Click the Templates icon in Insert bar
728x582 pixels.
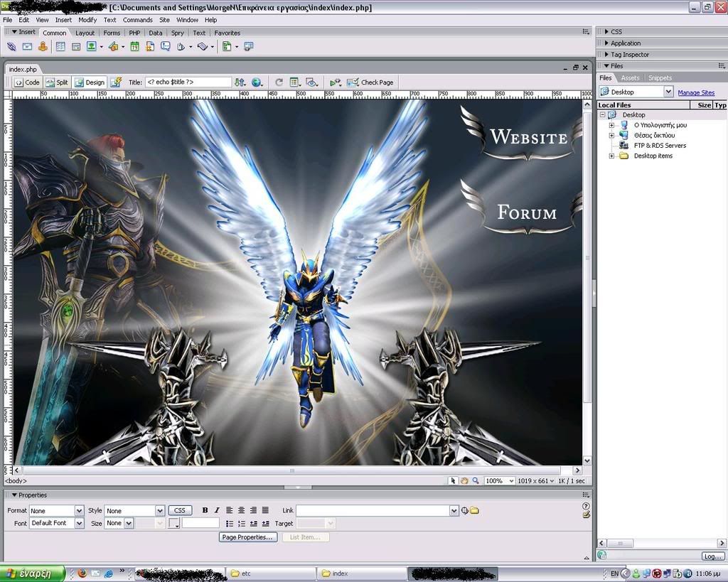[x=227, y=46]
